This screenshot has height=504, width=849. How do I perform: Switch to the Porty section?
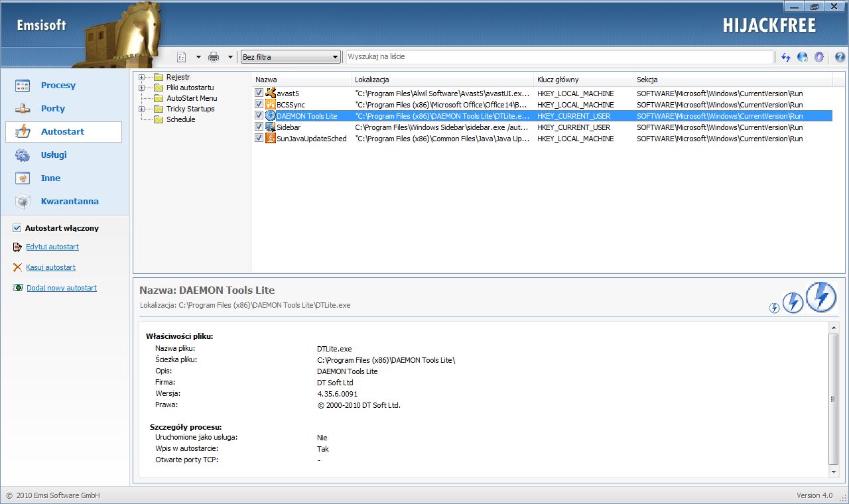point(64,109)
